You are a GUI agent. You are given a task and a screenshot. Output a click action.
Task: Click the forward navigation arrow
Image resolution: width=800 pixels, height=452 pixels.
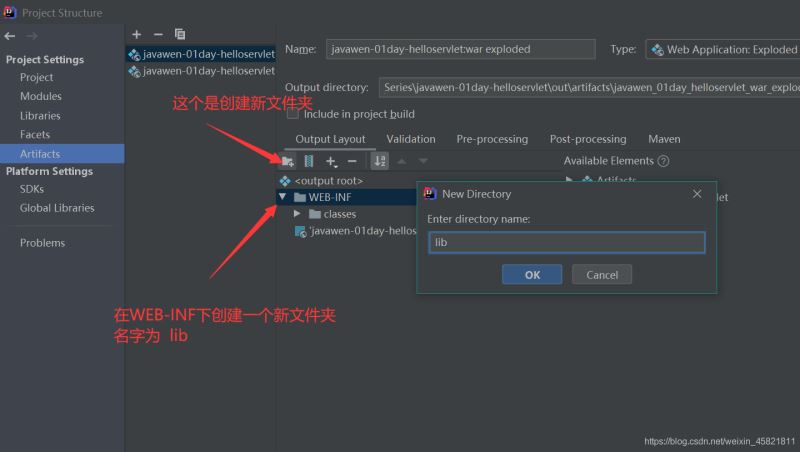tap(32, 36)
